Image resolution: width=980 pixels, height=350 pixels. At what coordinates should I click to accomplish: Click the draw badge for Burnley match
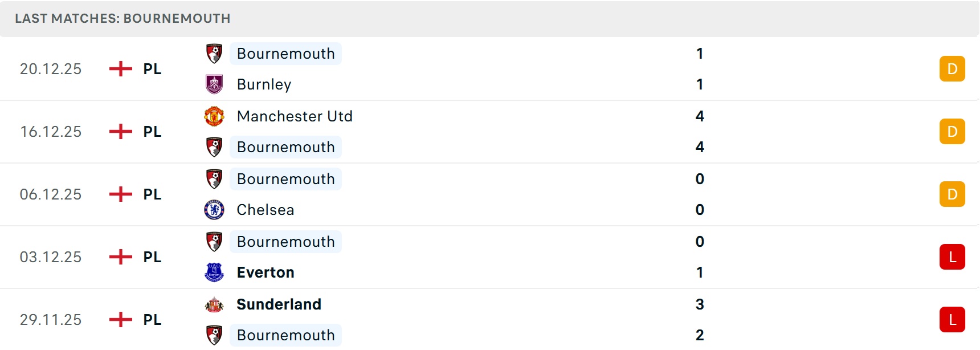(952, 69)
